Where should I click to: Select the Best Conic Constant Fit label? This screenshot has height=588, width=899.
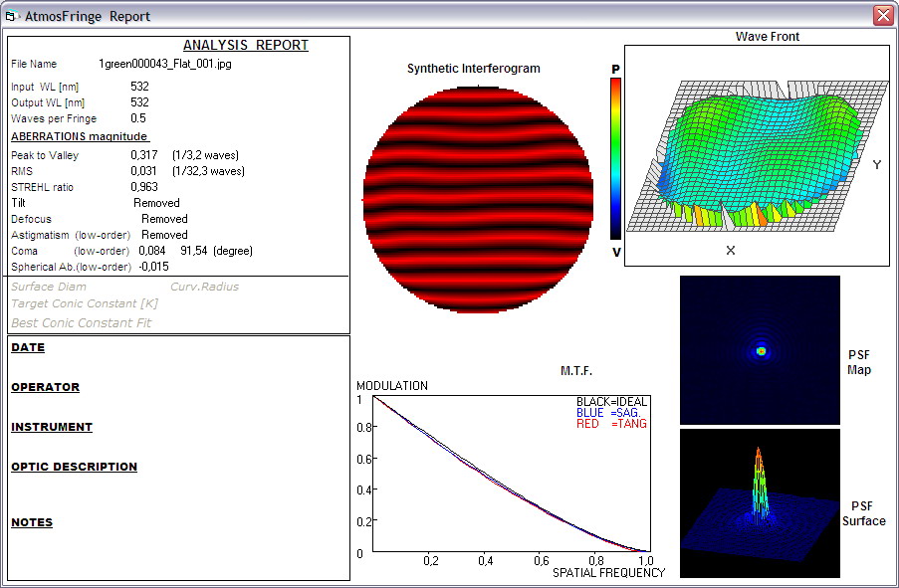tap(81, 322)
